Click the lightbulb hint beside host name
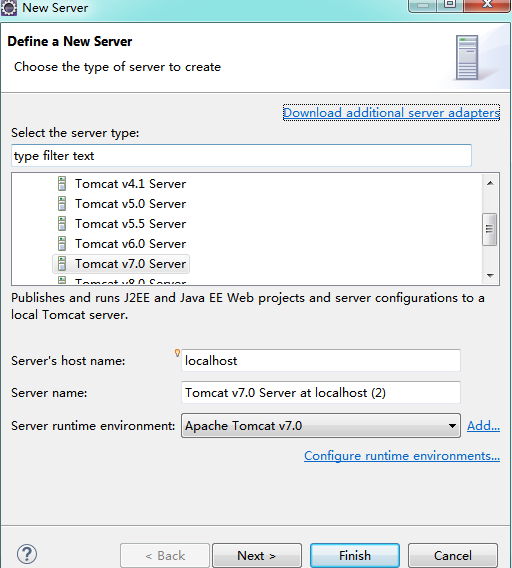The image size is (512, 568). tap(177, 352)
